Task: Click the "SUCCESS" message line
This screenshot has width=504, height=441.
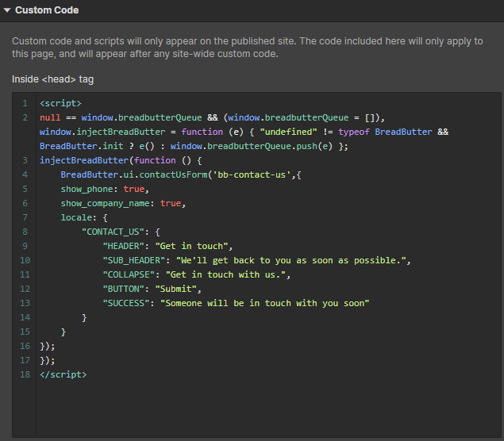Action: coord(236,304)
